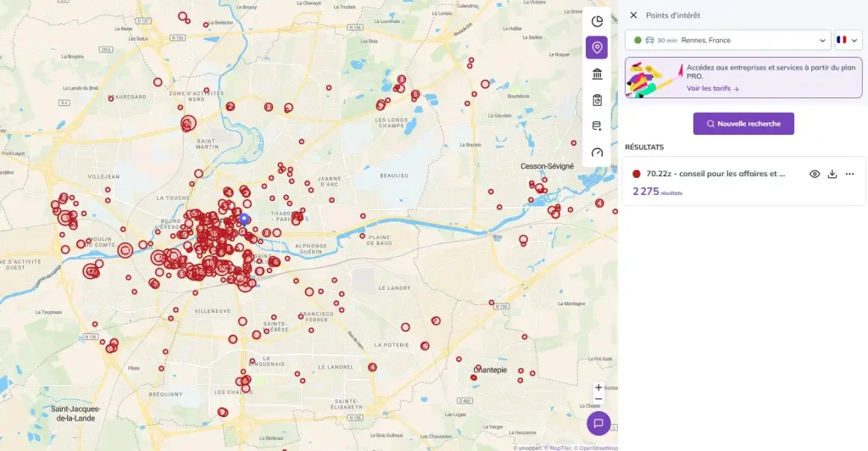Select the points of interest pin tool
Screen dimensions: 868x451
[597, 47]
